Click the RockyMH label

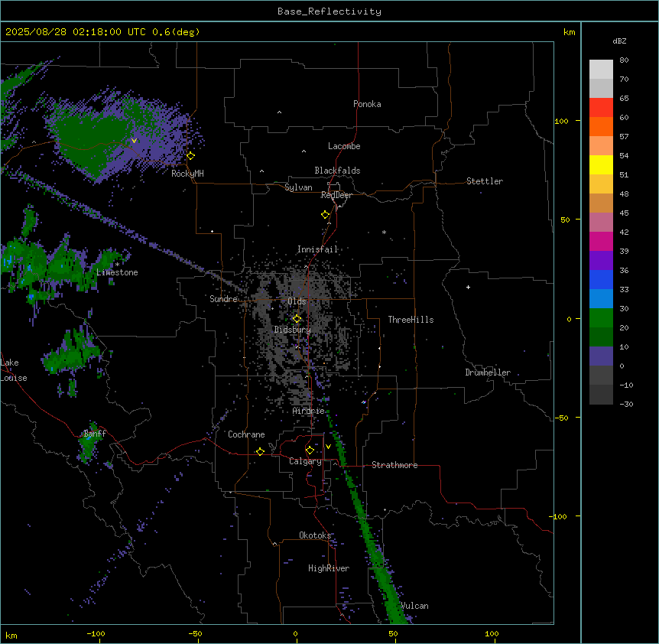[187, 174]
